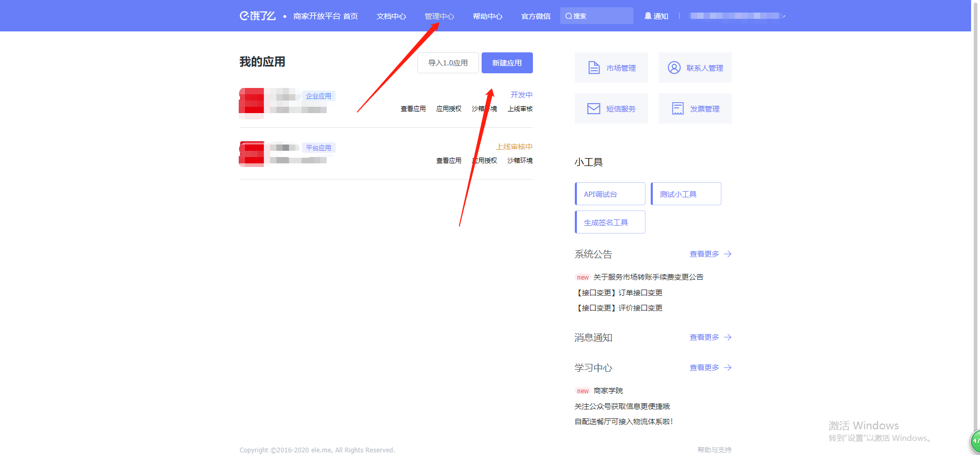Image resolution: width=980 pixels, height=455 pixels.
Task: Click the arrow beside 学习中心 查看更多
Action: point(728,368)
